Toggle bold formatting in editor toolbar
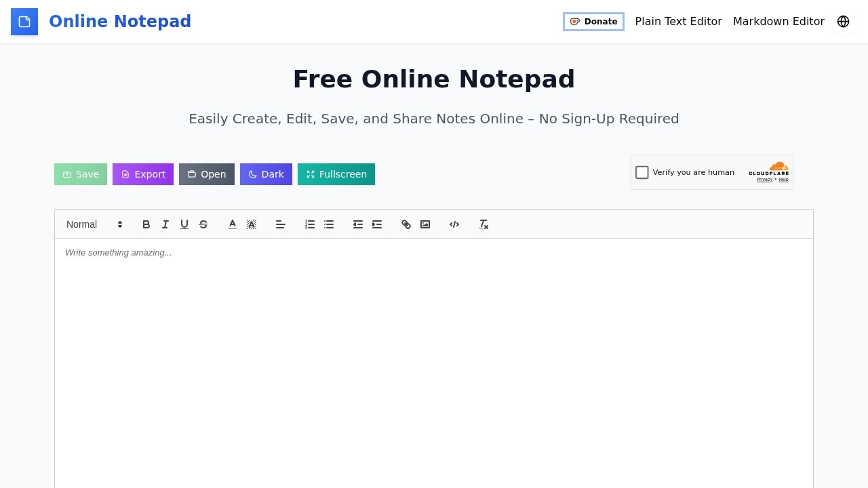 point(146,224)
